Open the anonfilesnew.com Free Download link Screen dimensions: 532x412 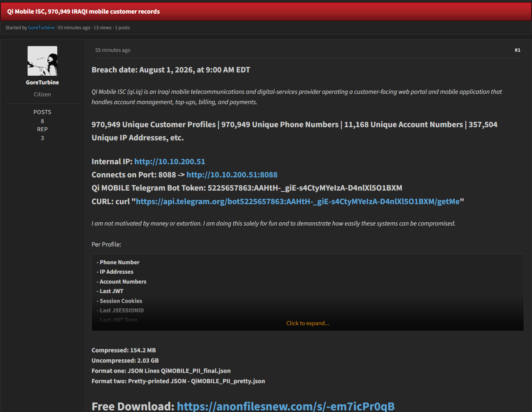[286, 406]
